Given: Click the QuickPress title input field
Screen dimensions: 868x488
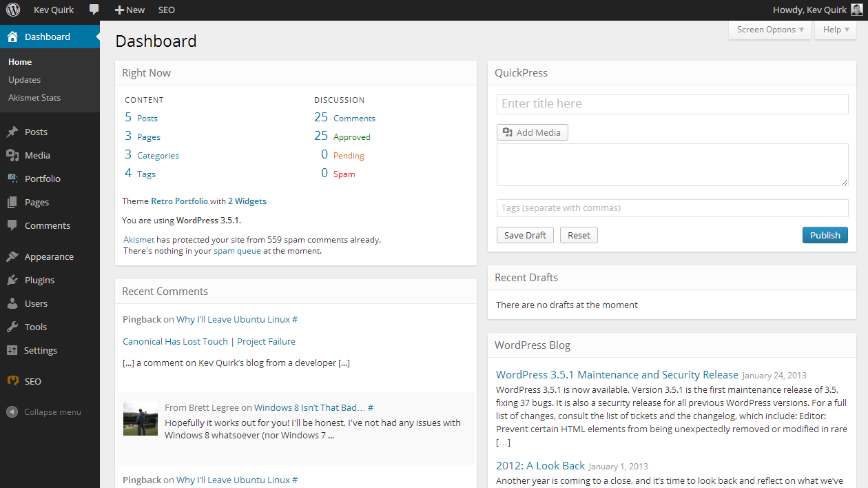Looking at the screenshot, I should pyautogui.click(x=672, y=104).
